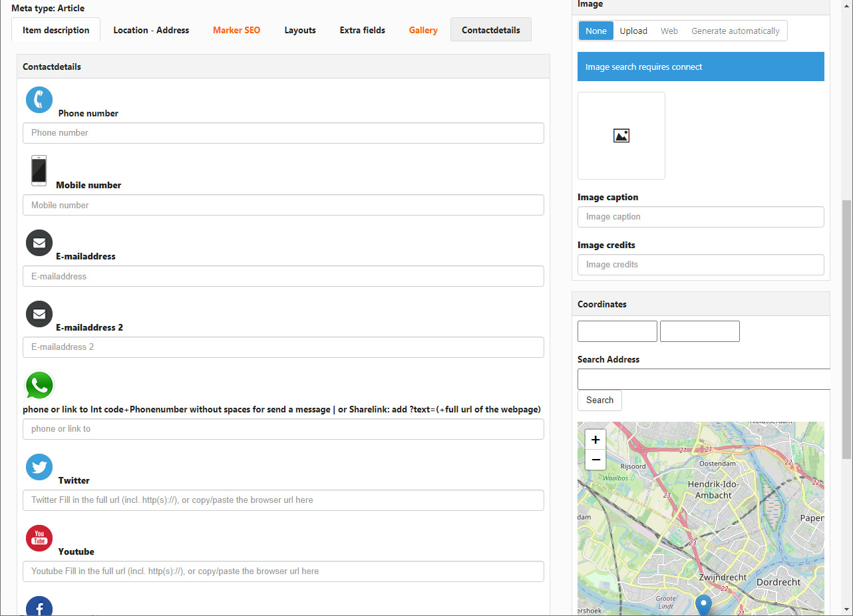Focus the Image caption field
853x616 pixels.
coord(701,217)
